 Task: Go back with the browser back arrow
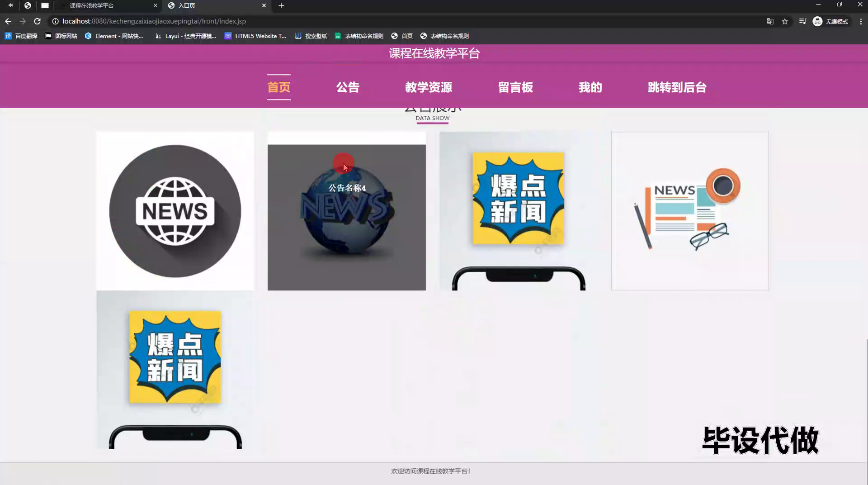pyautogui.click(x=8, y=21)
